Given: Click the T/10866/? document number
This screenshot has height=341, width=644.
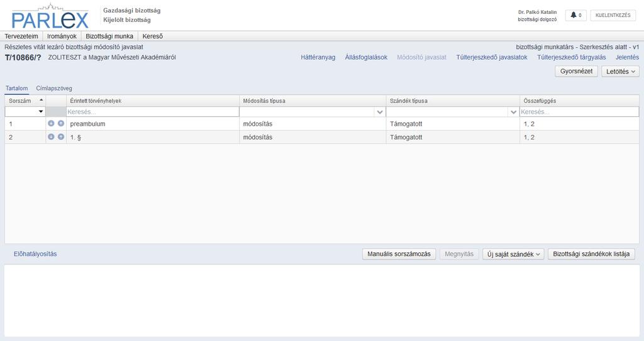Looking at the screenshot, I should pos(23,57).
